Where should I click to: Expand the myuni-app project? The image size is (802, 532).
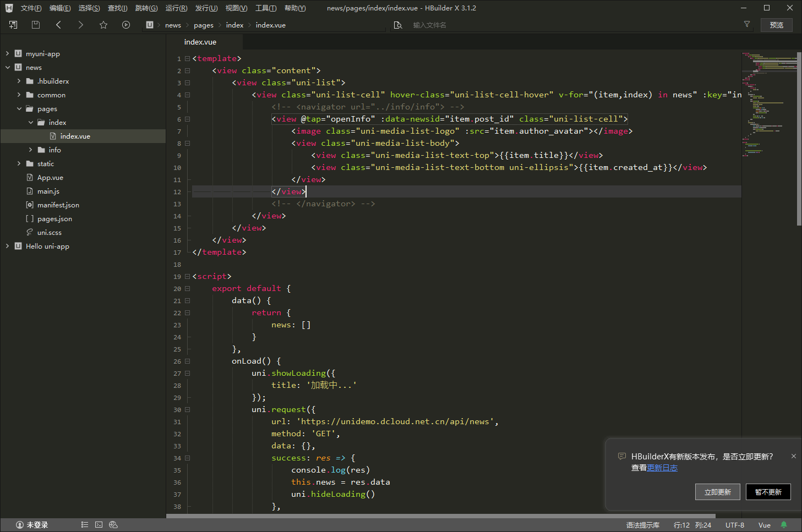click(x=7, y=53)
